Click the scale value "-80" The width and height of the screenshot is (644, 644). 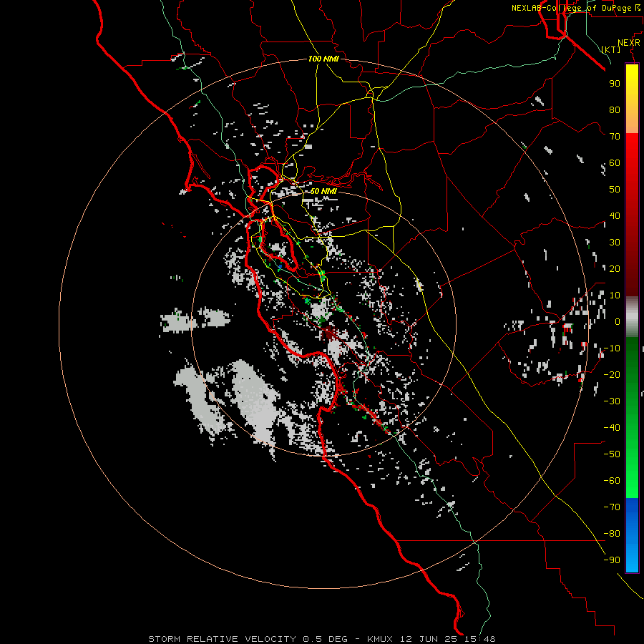point(612,534)
